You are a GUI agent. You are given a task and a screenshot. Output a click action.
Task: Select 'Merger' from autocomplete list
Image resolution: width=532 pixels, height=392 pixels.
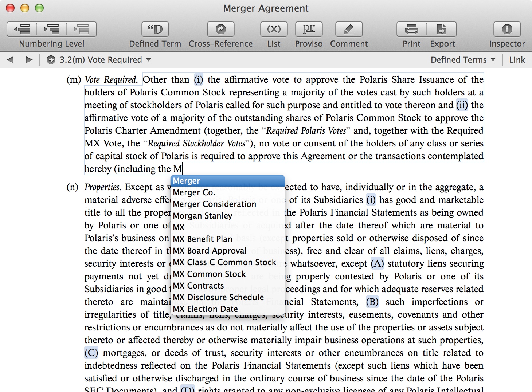click(x=228, y=181)
